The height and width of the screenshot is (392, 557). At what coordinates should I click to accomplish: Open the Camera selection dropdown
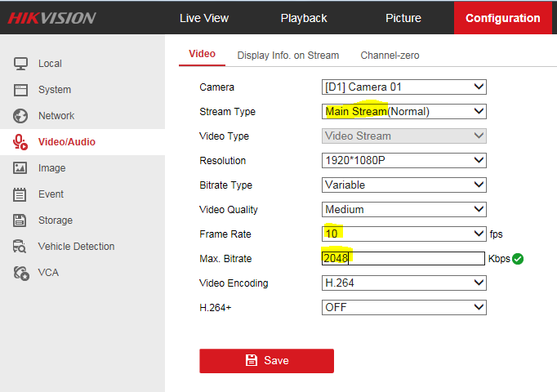404,87
